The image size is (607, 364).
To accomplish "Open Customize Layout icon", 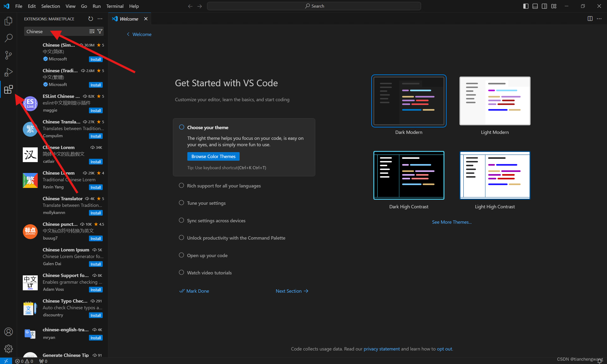I will [553, 6].
